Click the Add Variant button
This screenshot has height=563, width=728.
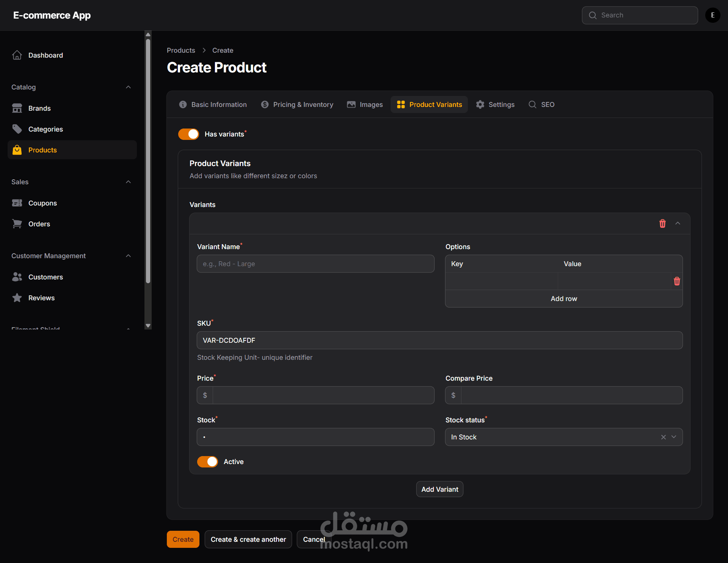[439, 489]
